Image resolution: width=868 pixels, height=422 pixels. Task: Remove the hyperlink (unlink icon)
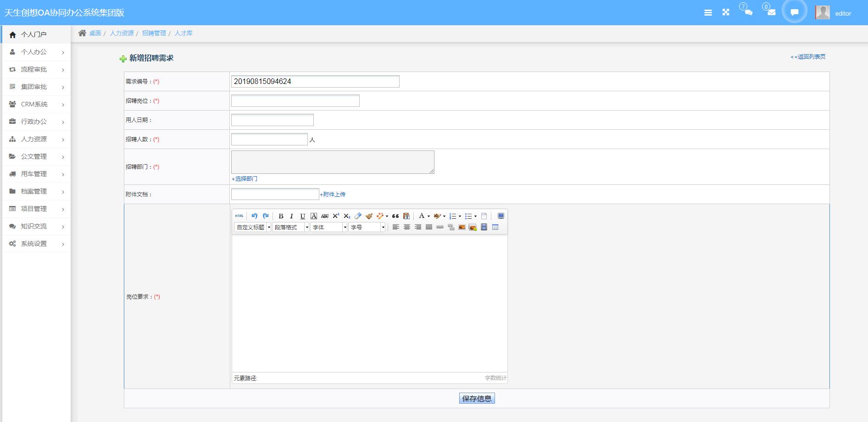[451, 227]
